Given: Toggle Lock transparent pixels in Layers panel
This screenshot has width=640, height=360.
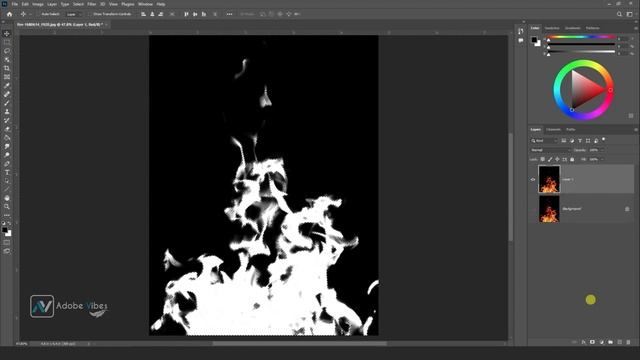Looking at the screenshot, I should (542, 159).
